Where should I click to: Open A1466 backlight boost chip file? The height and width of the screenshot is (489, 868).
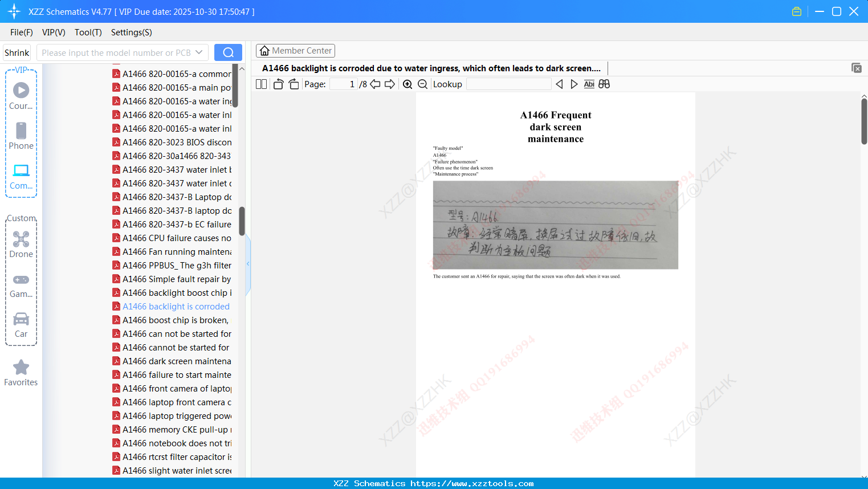coord(172,293)
